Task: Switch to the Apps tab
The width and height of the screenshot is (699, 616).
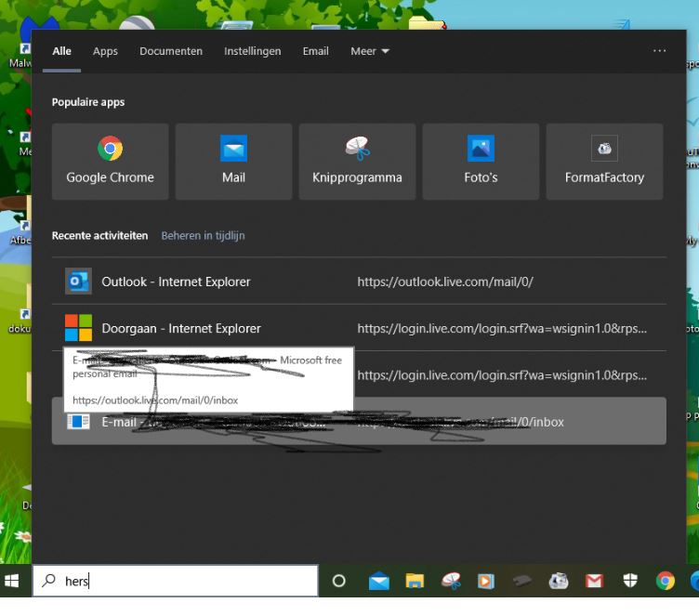Action: click(x=105, y=51)
